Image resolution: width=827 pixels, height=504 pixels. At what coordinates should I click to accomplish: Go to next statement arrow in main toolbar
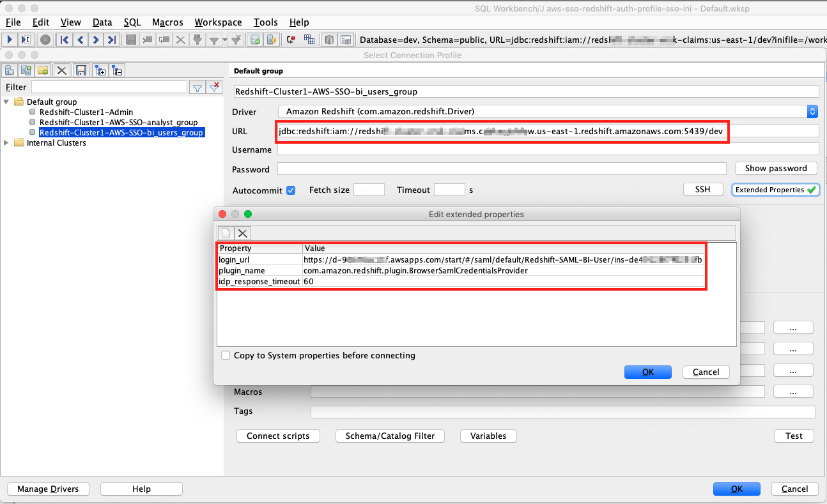click(x=96, y=40)
